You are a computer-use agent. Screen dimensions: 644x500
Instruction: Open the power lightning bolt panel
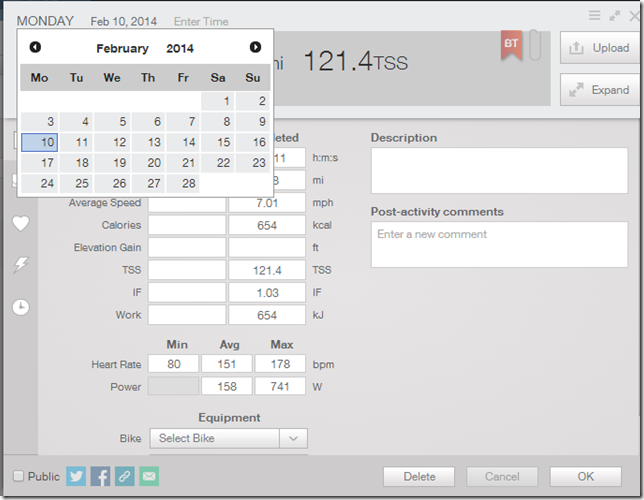(x=20, y=264)
